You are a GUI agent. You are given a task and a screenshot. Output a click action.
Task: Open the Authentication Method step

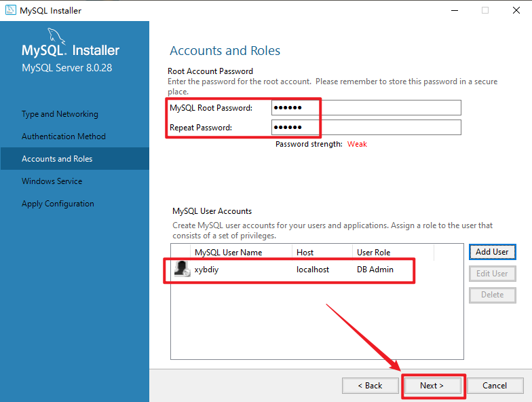click(64, 136)
